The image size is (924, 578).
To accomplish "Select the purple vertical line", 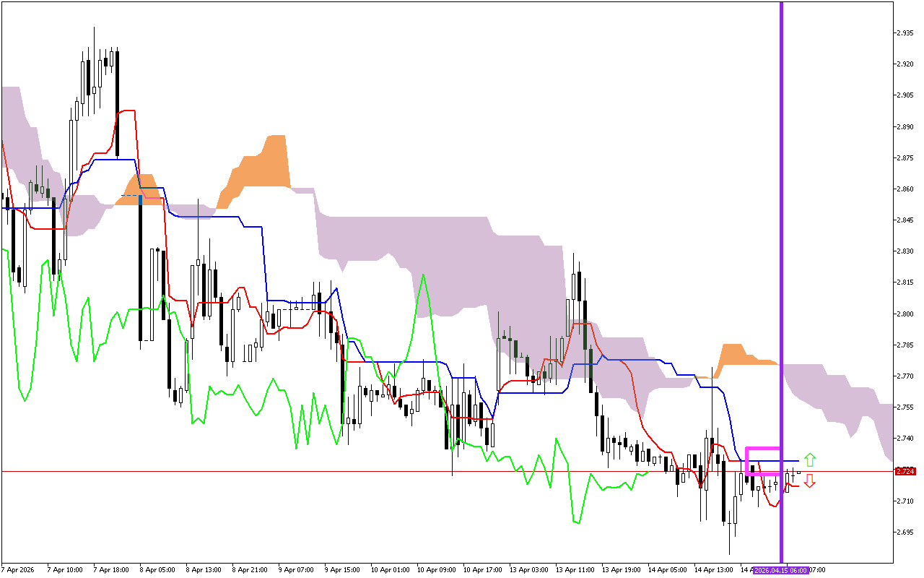I will (781, 217).
